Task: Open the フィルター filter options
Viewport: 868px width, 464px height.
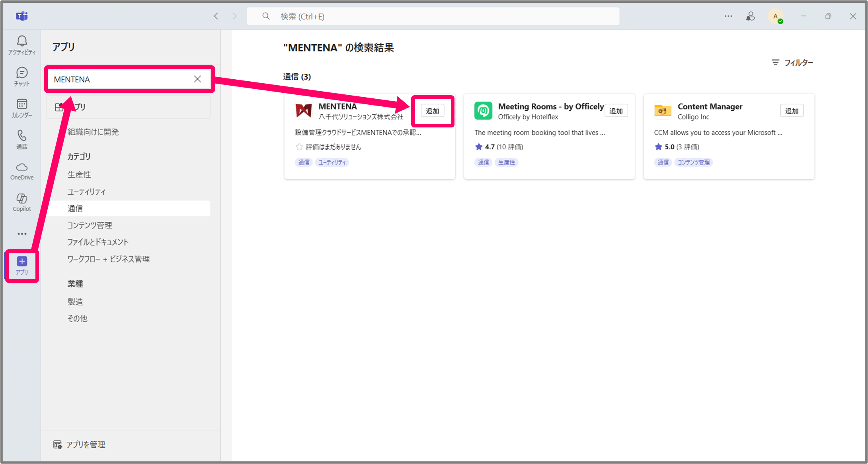Action: (x=792, y=63)
